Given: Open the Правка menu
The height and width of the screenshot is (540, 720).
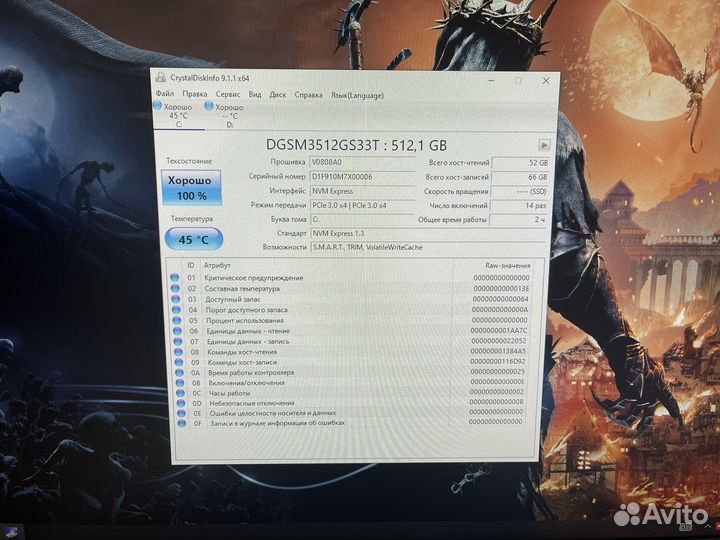Looking at the screenshot, I should 195,94.
